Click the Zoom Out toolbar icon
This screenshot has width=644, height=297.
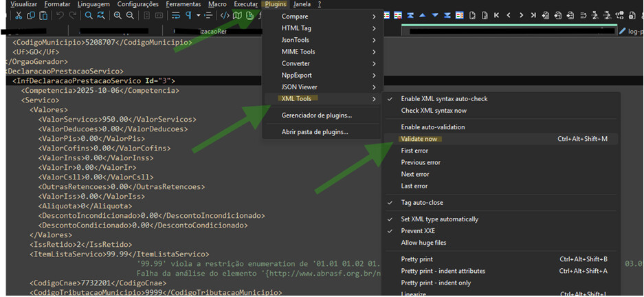[129, 16]
